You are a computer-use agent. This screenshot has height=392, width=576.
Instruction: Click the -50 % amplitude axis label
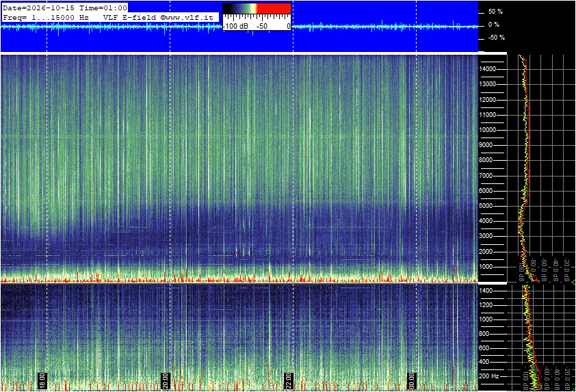click(x=496, y=38)
